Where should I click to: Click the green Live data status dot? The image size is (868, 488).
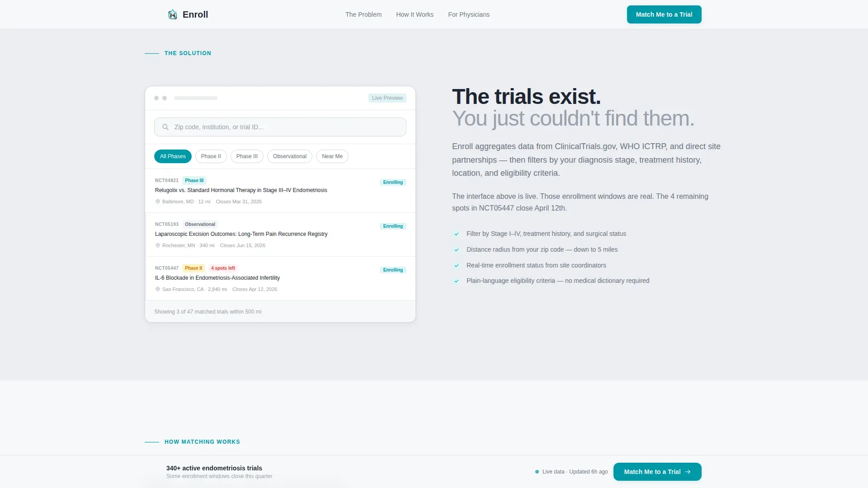coord(537,472)
